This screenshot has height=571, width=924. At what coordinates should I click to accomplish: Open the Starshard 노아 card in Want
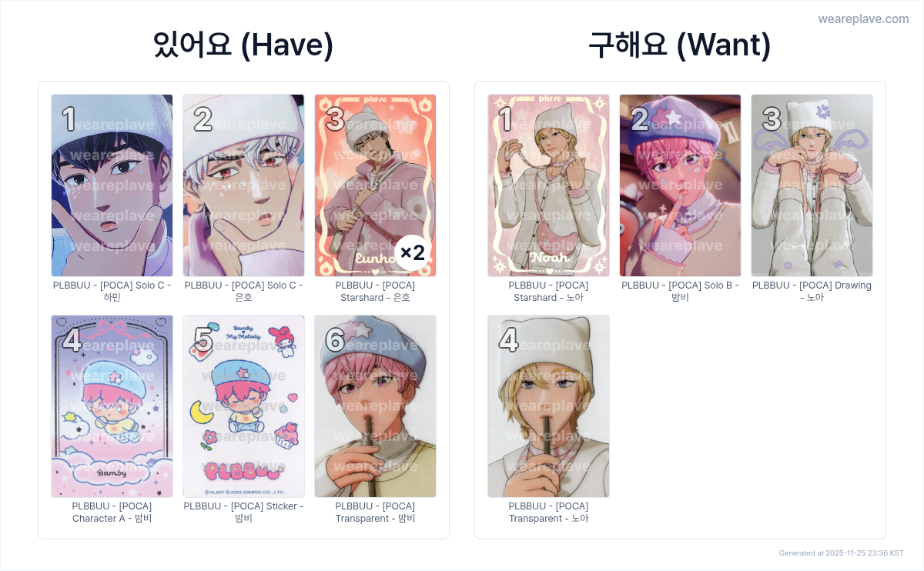[x=549, y=185]
